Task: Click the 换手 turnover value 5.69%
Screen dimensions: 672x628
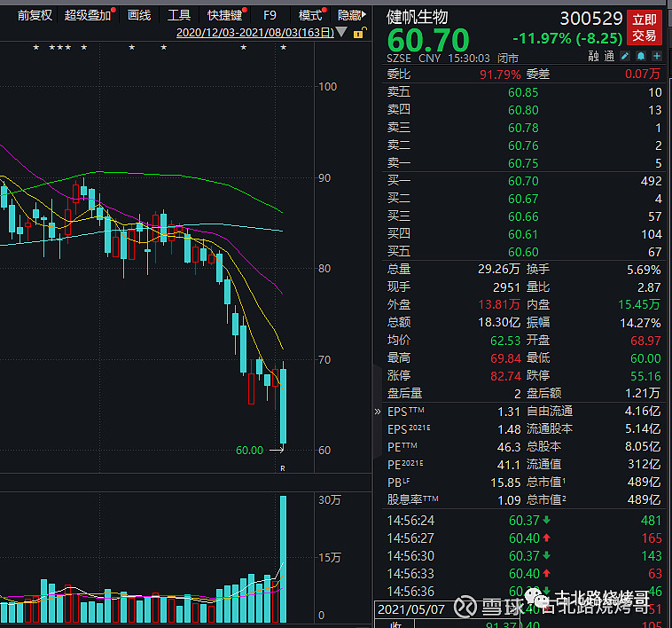Action: coord(644,270)
